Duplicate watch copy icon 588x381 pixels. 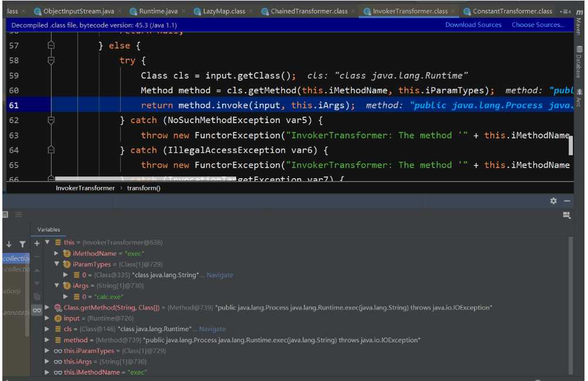37,297
